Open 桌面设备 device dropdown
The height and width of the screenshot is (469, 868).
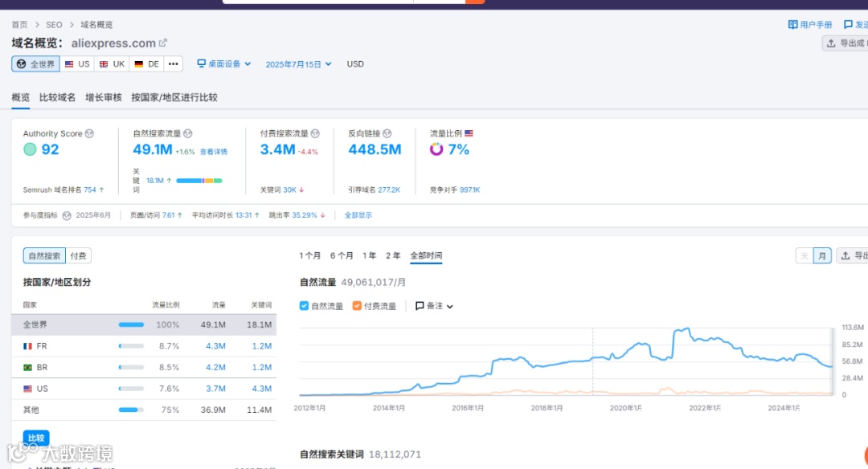pyautogui.click(x=224, y=63)
